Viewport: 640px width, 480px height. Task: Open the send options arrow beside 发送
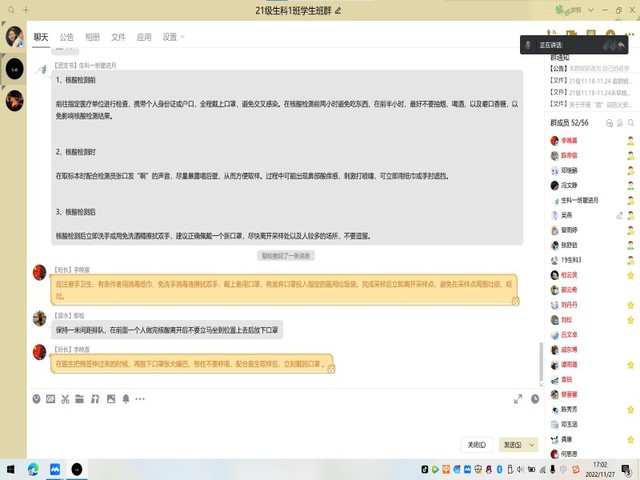click(532, 444)
